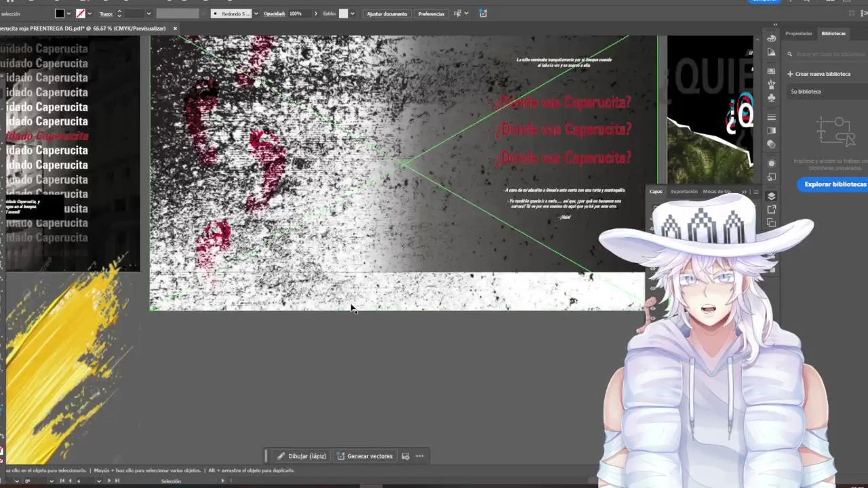Image resolution: width=868 pixels, height=488 pixels.
Task: Click Generar vectores in contextual bar
Action: click(x=365, y=456)
